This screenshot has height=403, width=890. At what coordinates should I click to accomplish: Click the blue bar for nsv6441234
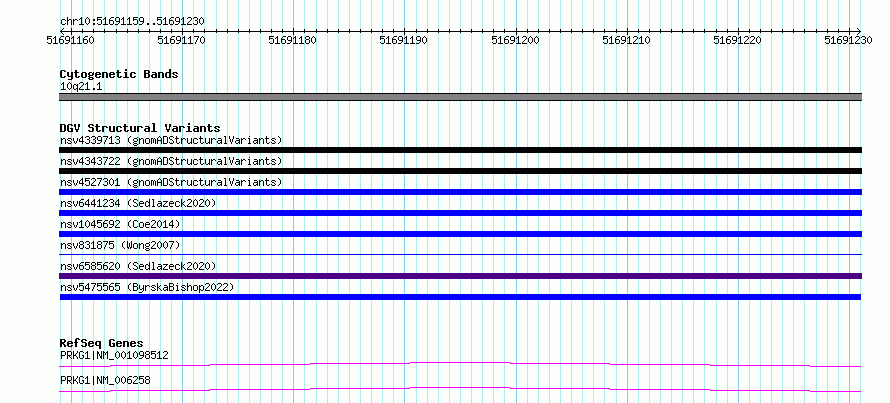tap(460, 213)
